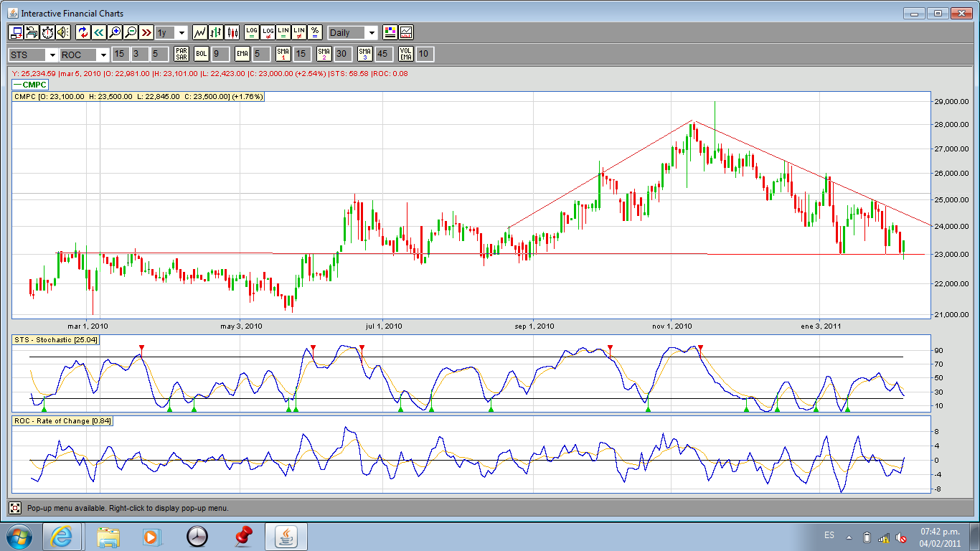Open the Daily interval dropdown
Screen dimensions: 980x551
pos(371,33)
